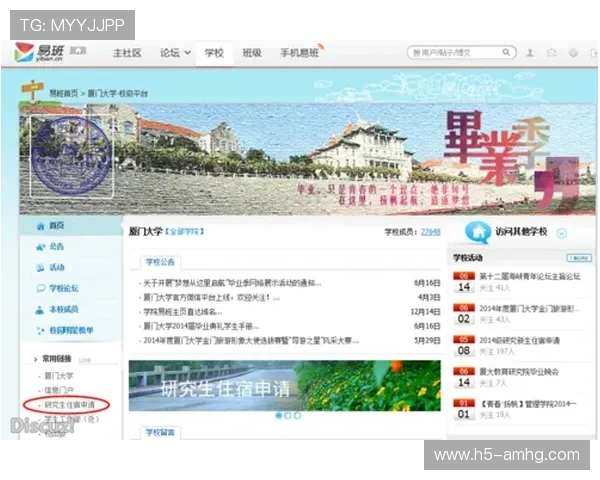
Task: Open the messages icon in top bar
Action: [551, 53]
